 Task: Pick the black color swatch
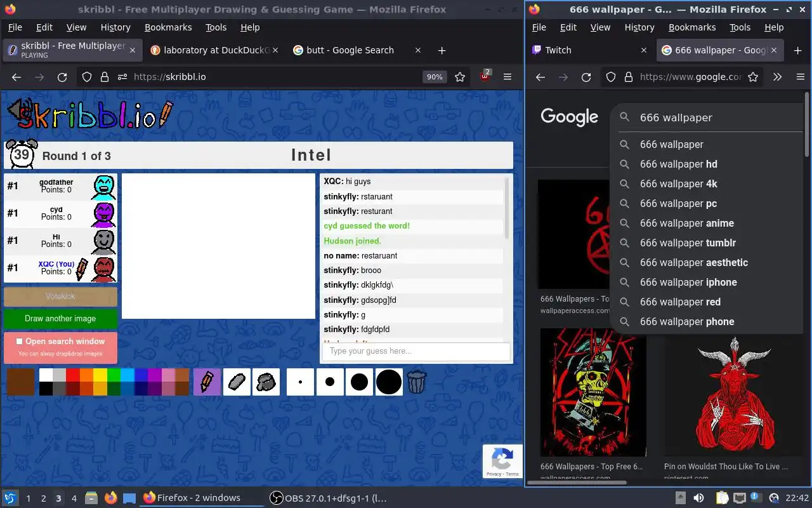(46, 389)
